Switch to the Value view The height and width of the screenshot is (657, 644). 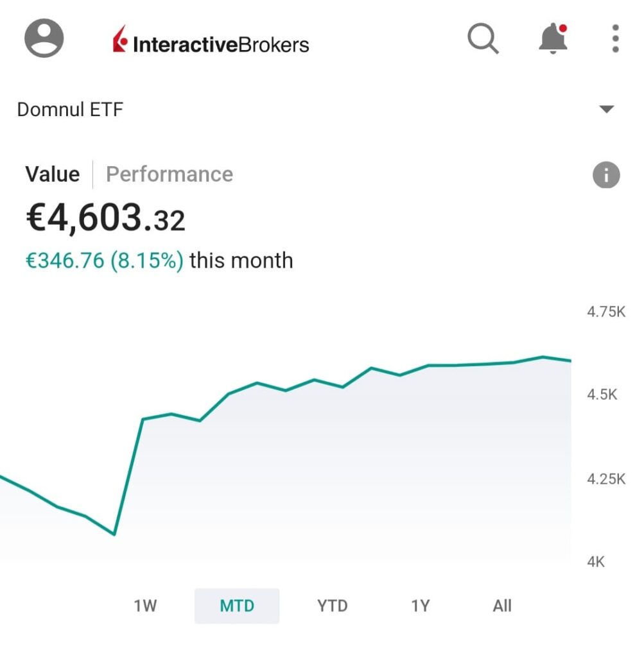tap(53, 175)
